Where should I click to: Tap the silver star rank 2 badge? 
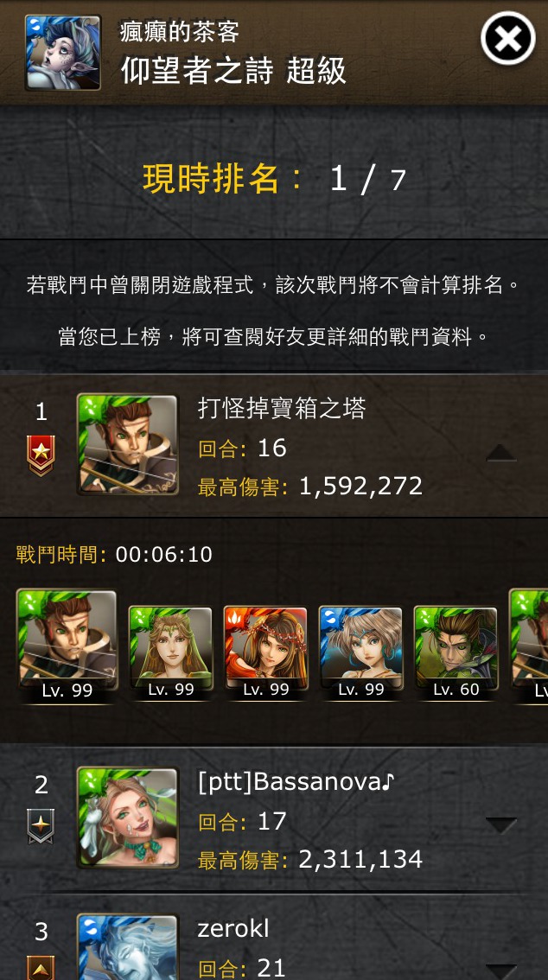coord(41,826)
